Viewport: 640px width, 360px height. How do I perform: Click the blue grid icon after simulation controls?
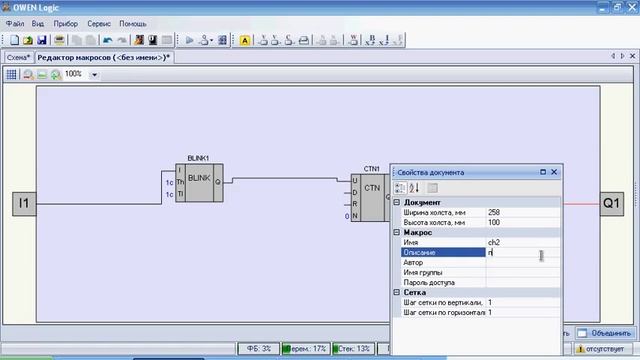[222, 40]
